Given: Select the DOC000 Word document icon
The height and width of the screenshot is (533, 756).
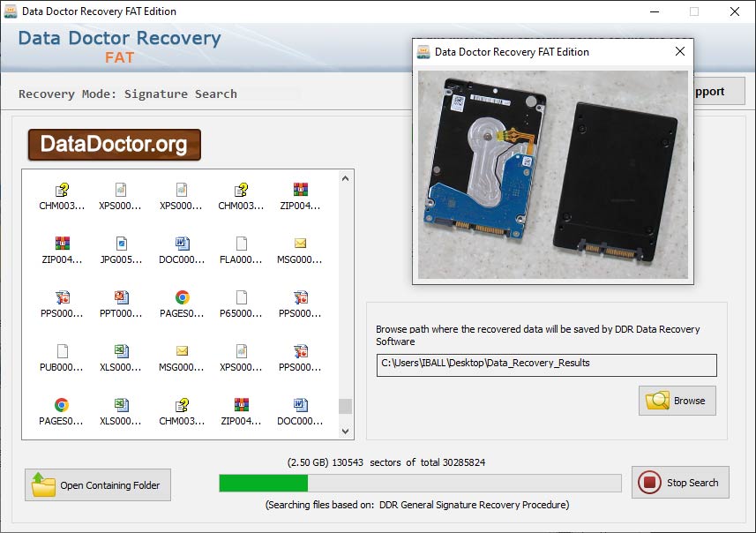Looking at the screenshot, I should click(181, 244).
